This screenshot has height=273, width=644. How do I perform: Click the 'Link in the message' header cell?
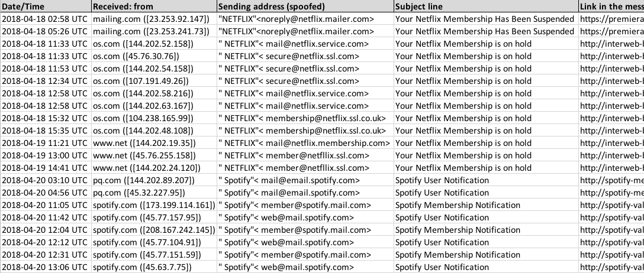click(611, 6)
